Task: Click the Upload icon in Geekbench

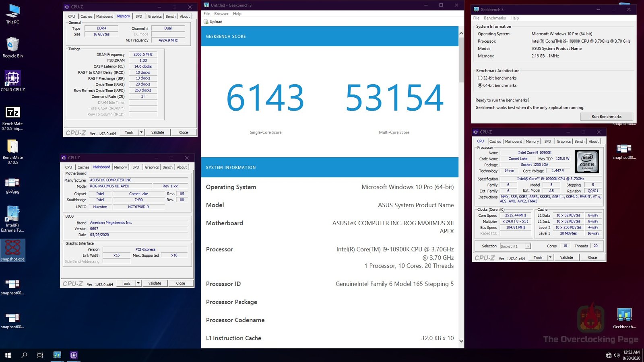Action: point(206,22)
